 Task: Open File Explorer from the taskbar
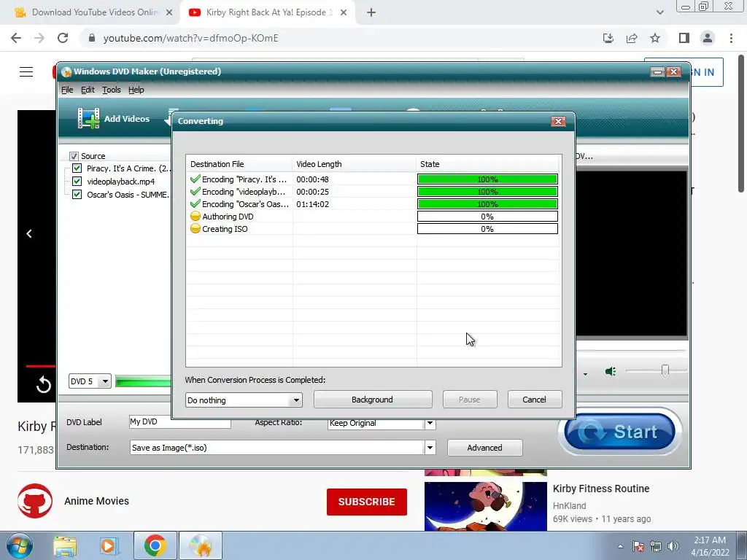coord(65,545)
